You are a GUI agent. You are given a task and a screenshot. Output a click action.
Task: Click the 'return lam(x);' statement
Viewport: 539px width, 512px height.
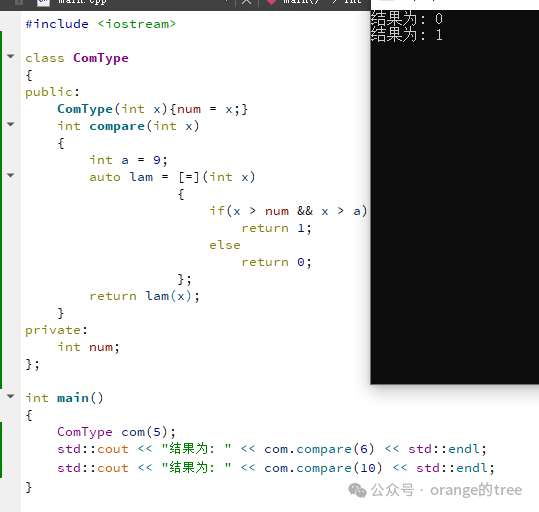144,296
